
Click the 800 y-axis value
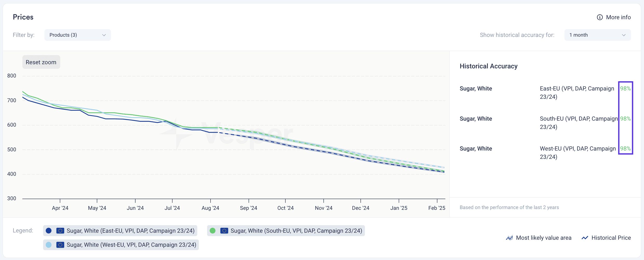12,76
